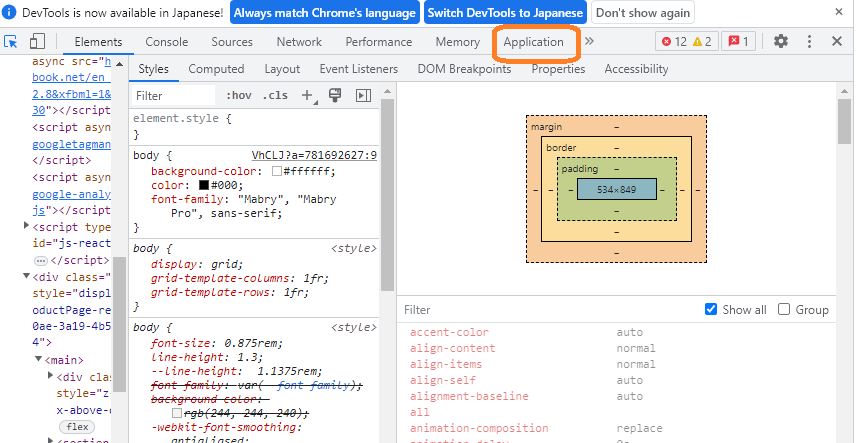This screenshot has width=856, height=443.
Task: Select the Computed subtab
Action: (216, 69)
